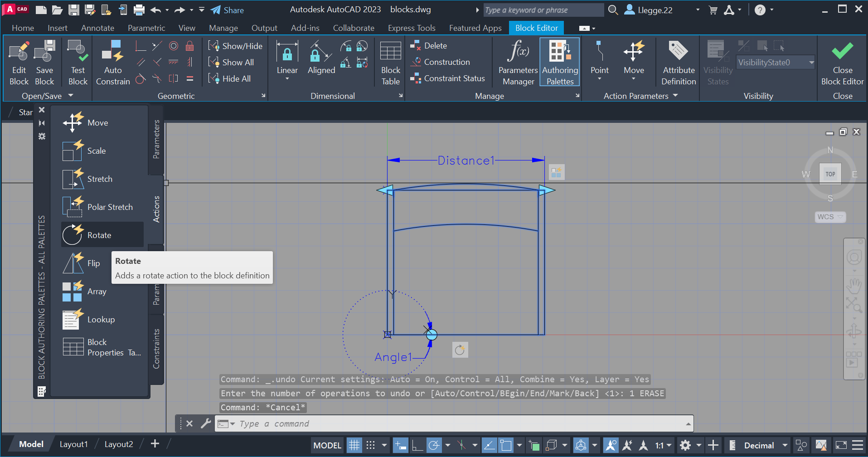The width and height of the screenshot is (868, 457).
Task: Switch to the Home ribbon tab
Action: (x=23, y=28)
